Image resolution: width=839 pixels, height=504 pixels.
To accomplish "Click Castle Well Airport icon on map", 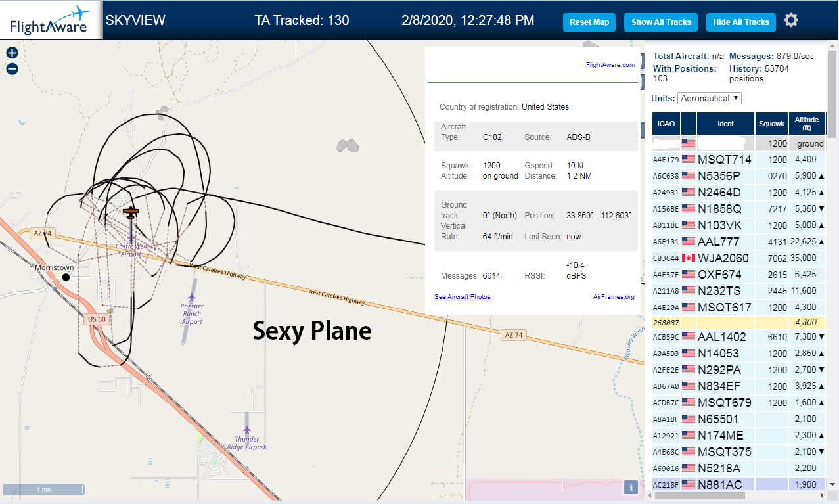I will 131,237.
